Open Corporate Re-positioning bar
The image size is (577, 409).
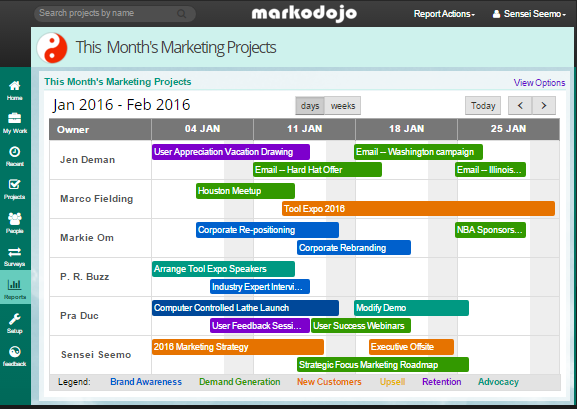coord(267,230)
